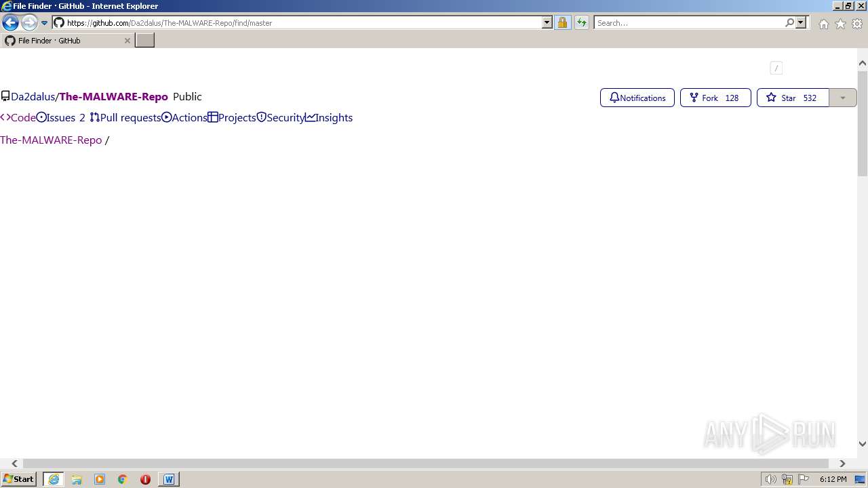Screen dimensions: 868x488
Task: Select the File Finder · GitHub tab
Action: point(67,41)
